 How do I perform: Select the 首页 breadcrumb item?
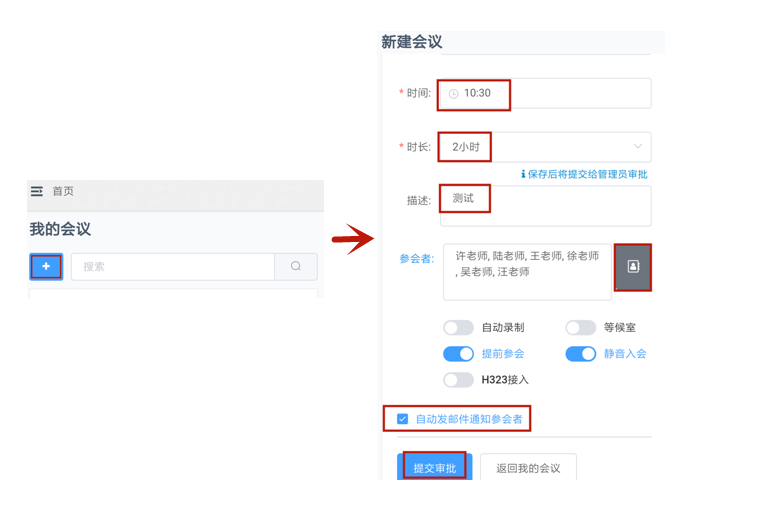[63, 191]
